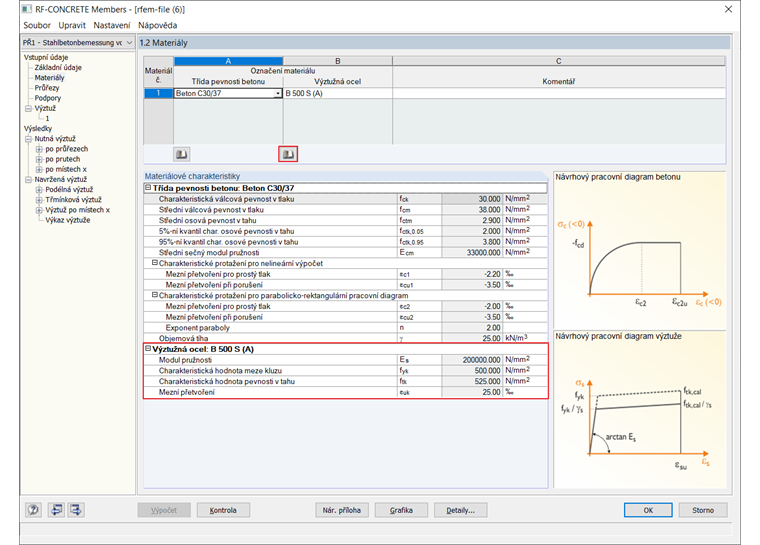Click the Kontrola button

click(x=223, y=510)
